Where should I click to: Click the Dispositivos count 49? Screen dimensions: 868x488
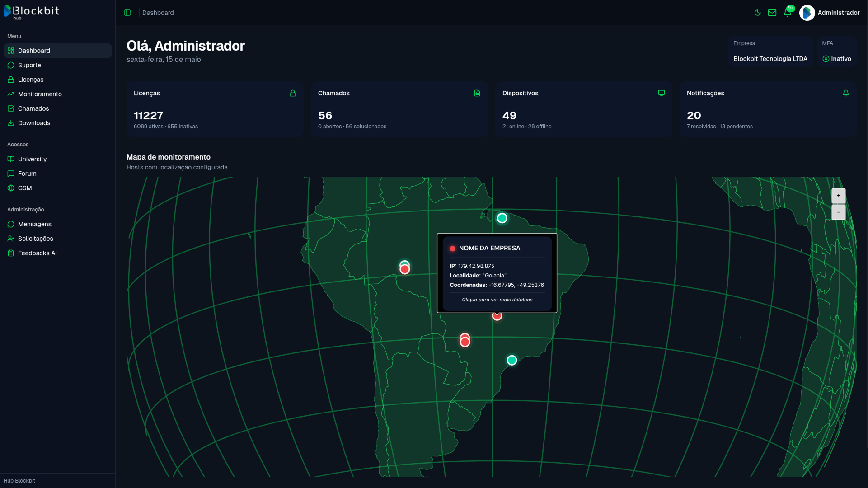(x=510, y=116)
